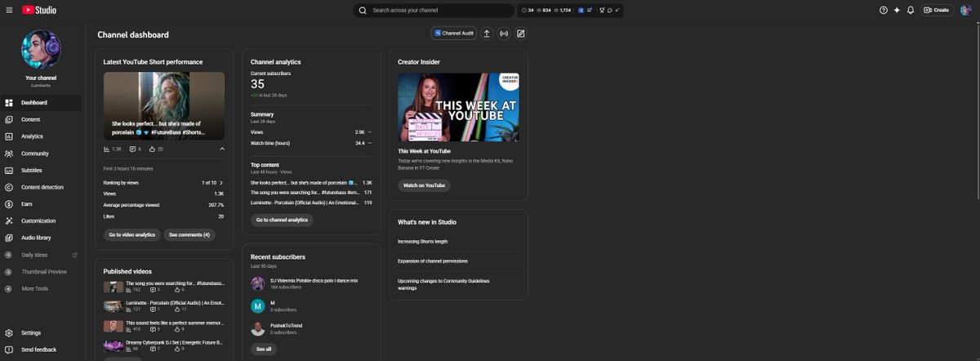Open subscriber DJ Videmix Polskie disco polo
The width and height of the screenshot is (980, 361).
(314, 280)
